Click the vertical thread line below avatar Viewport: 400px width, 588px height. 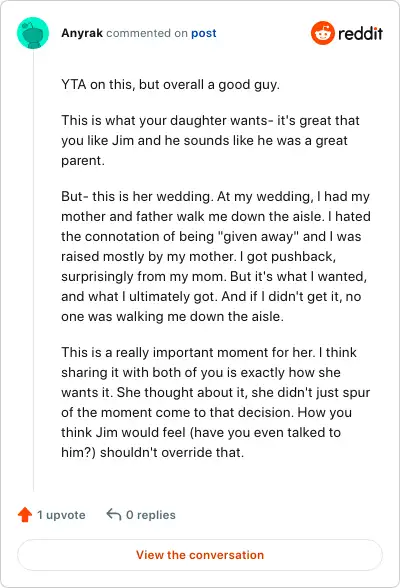tap(33, 270)
